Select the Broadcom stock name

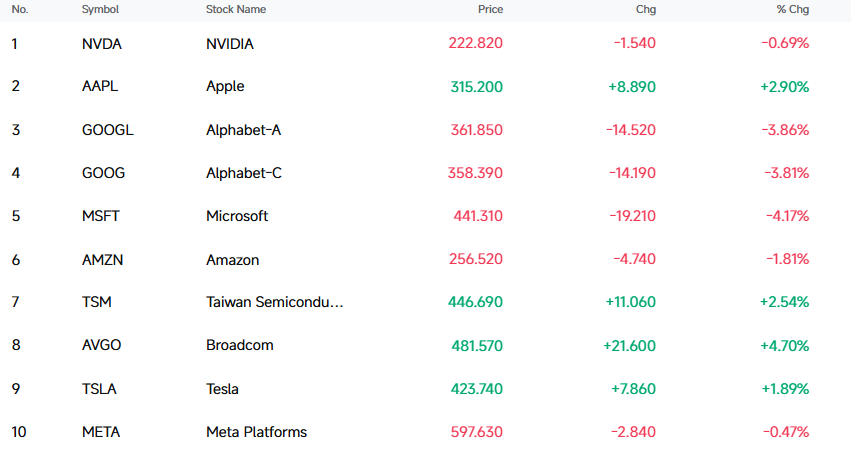239,345
